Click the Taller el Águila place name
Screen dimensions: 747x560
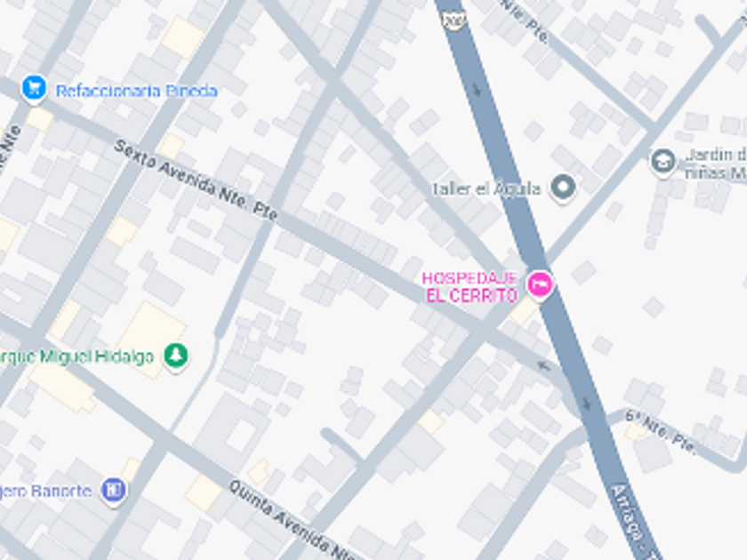[486, 188]
